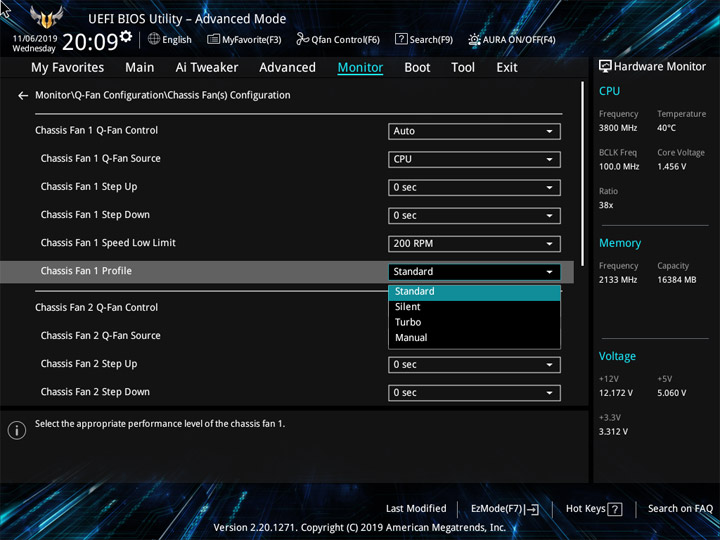720x540 pixels.
Task: Click the 20:09 clock display
Action: [x=90, y=42]
